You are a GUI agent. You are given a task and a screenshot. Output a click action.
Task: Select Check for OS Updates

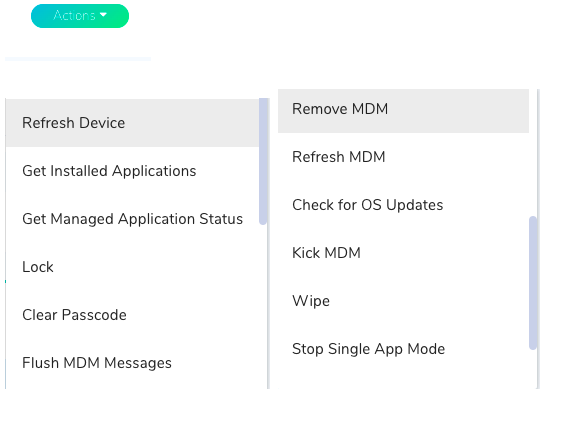(403, 205)
